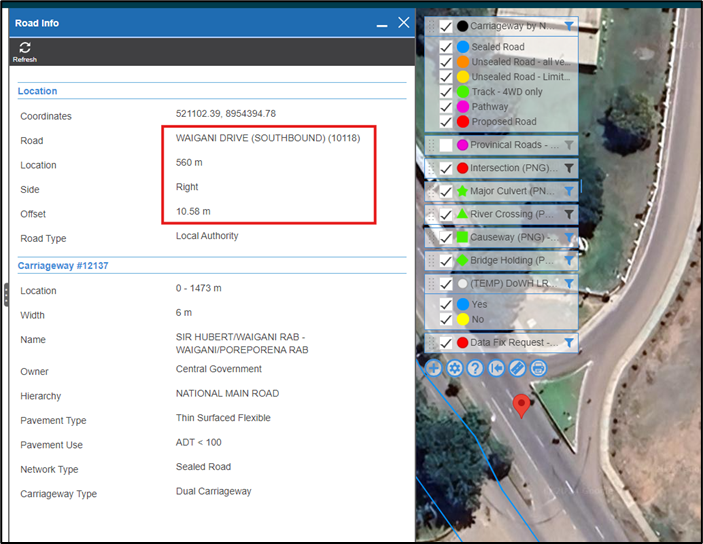The width and height of the screenshot is (703, 544).
Task: Uncheck Unsealed Road - all ve... checkbox
Action: click(446, 62)
